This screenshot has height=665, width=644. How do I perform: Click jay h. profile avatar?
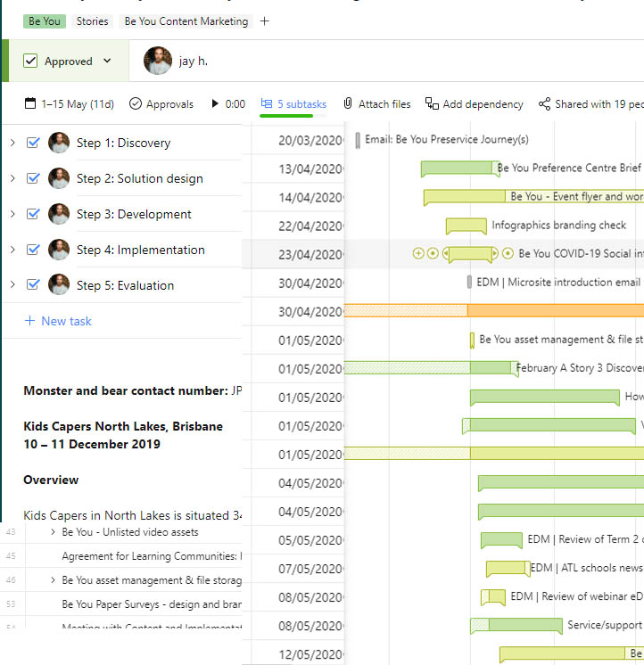[158, 61]
